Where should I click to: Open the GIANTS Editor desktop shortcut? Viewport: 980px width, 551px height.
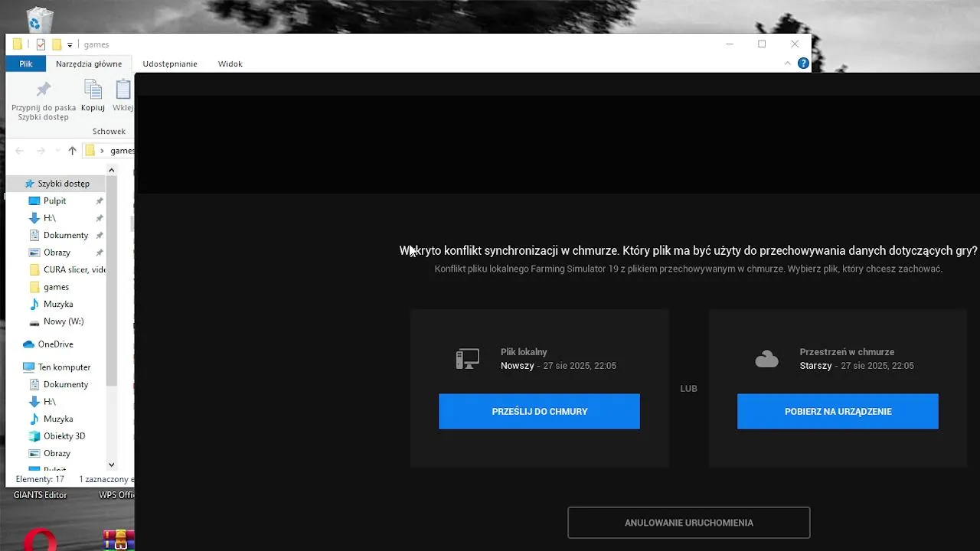pos(41,495)
